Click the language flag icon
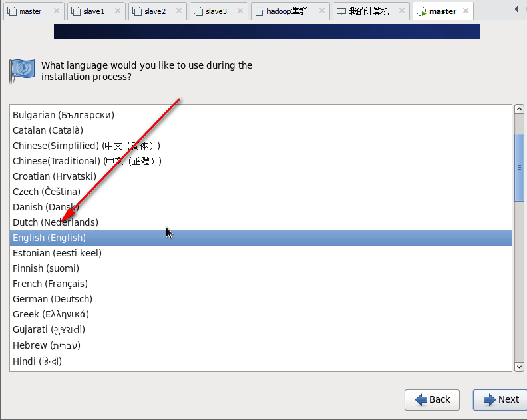 (22, 71)
